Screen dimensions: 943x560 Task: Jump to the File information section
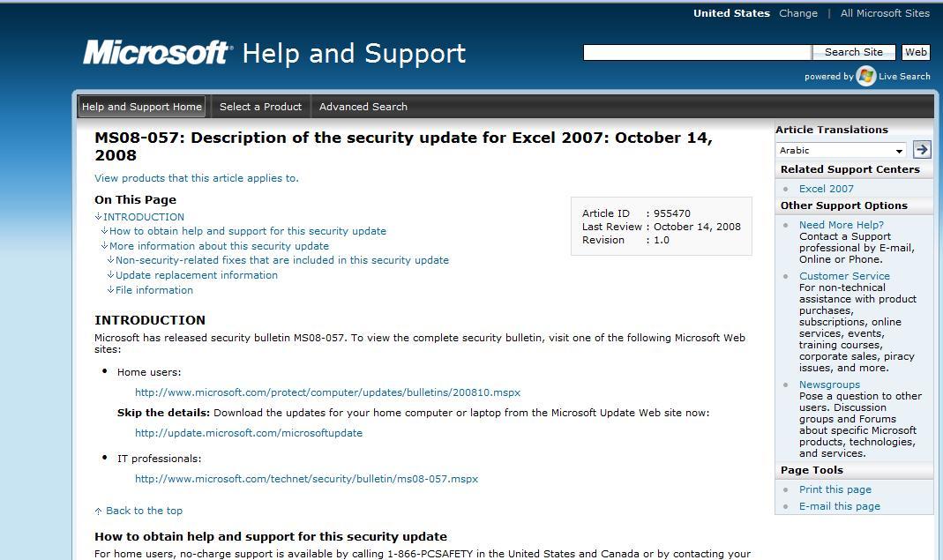[154, 289]
